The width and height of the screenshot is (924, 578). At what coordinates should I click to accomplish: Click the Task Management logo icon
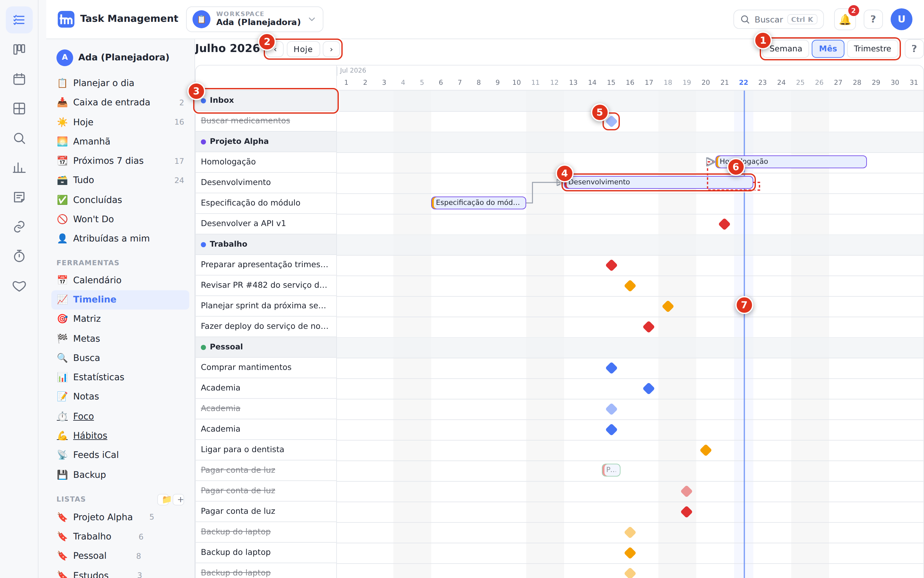coord(66,19)
